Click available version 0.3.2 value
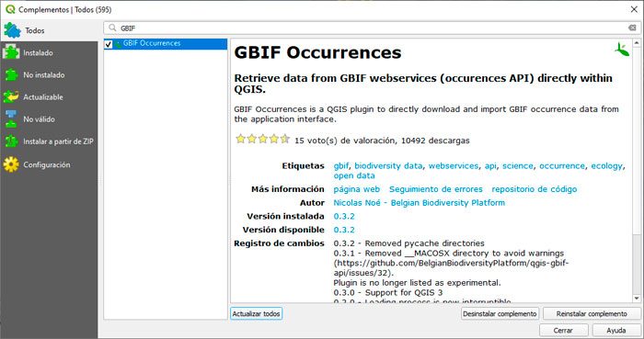Viewport: 644px width, 339px height. click(x=344, y=230)
